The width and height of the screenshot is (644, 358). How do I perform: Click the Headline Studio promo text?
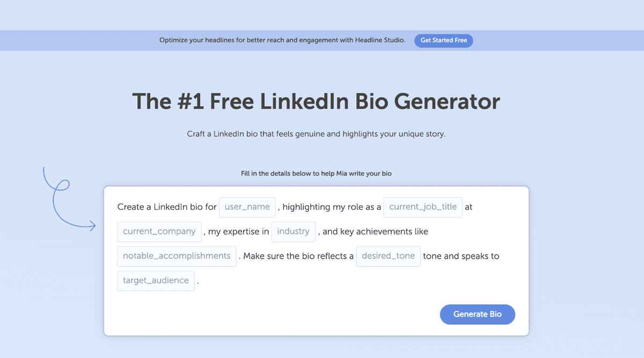[282, 40]
